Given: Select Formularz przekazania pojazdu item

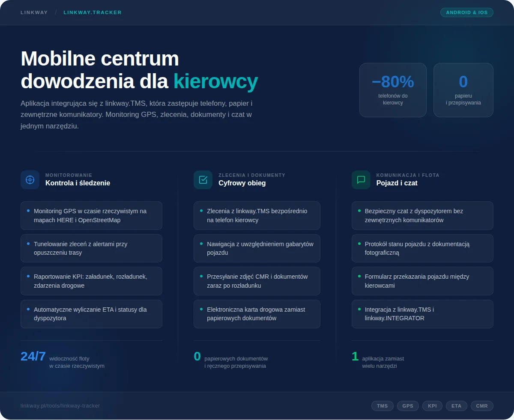Looking at the screenshot, I should (422, 281).
